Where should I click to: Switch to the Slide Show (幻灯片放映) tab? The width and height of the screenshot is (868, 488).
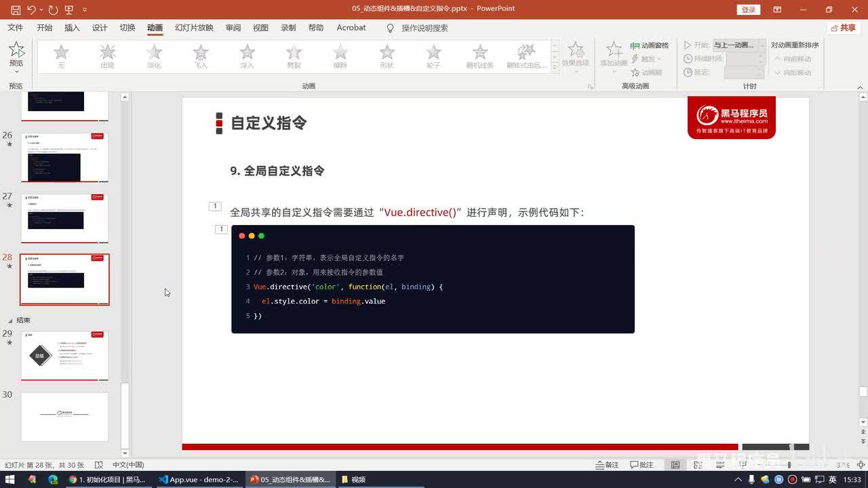point(194,28)
